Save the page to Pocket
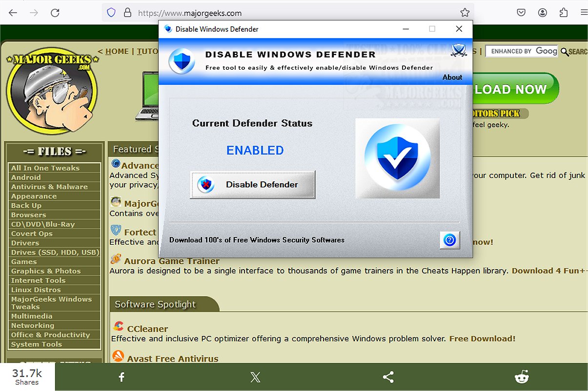This screenshot has width=588, height=391. pos(521,12)
